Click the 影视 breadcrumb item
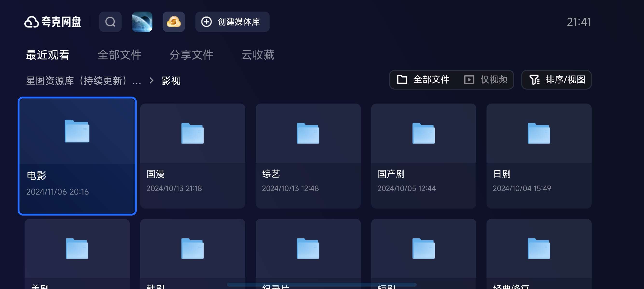Viewport: 644px width, 289px height. click(171, 80)
